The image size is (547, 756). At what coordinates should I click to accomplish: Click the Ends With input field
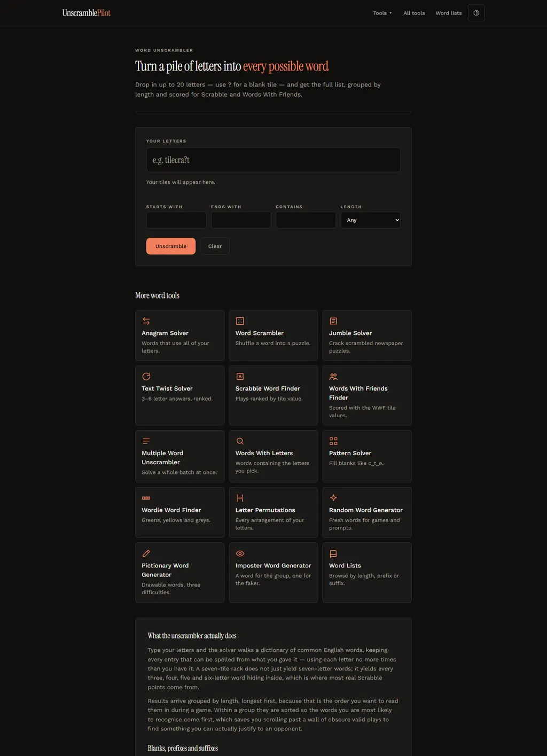click(241, 220)
